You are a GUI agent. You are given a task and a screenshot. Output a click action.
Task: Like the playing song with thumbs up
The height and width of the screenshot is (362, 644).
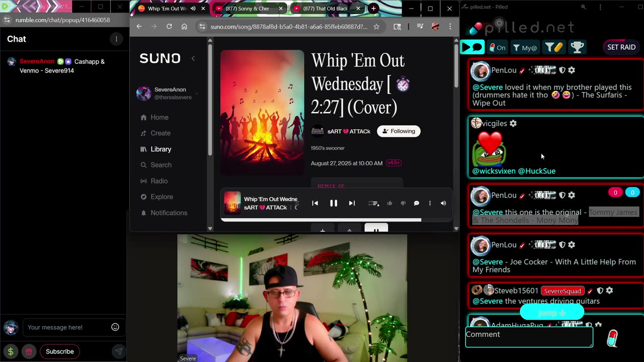tap(389, 203)
